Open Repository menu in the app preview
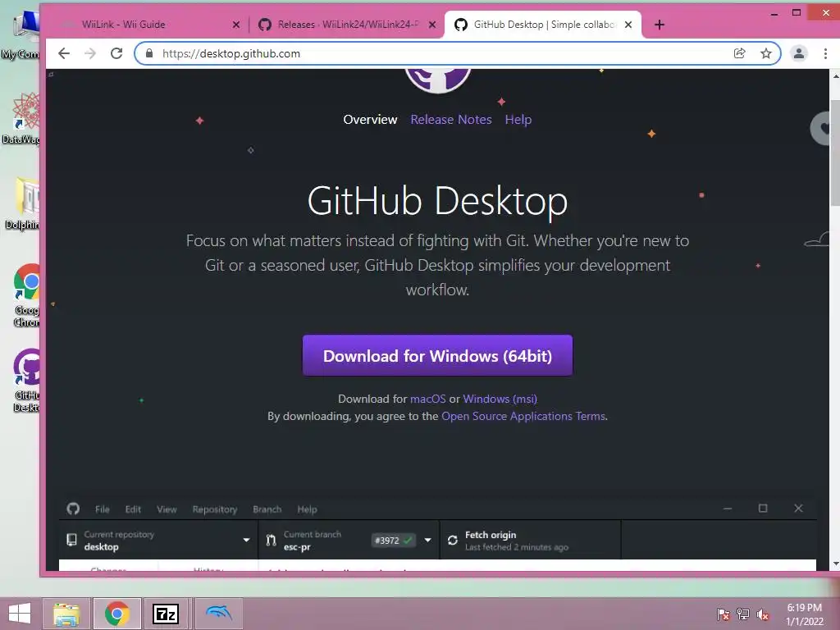This screenshot has width=840, height=630. point(215,509)
